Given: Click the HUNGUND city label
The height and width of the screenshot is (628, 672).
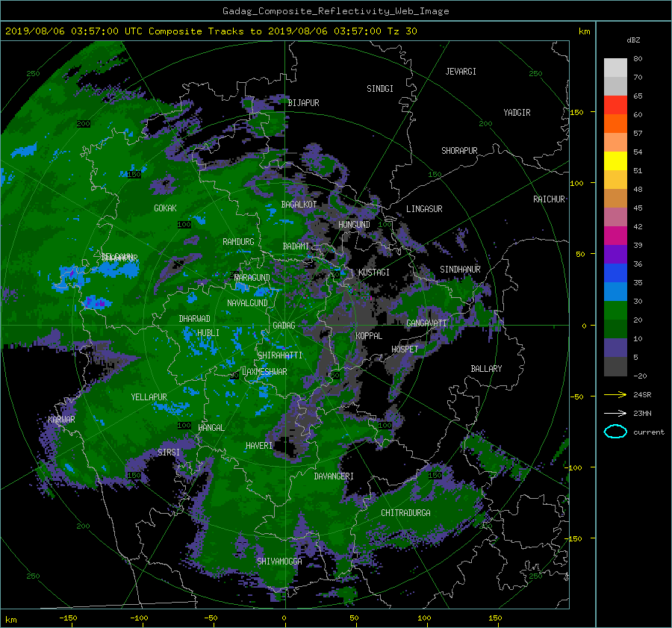Looking at the screenshot, I should pyautogui.click(x=354, y=225).
